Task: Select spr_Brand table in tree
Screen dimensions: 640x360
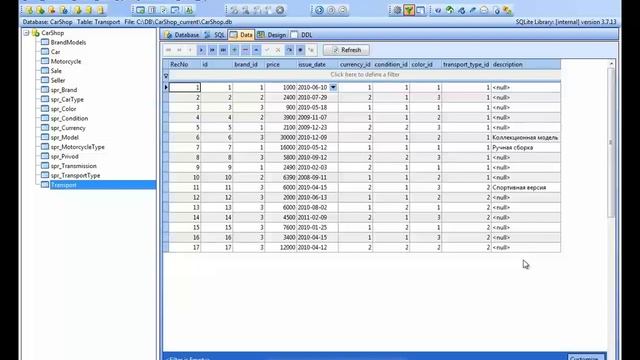Action: [x=64, y=90]
